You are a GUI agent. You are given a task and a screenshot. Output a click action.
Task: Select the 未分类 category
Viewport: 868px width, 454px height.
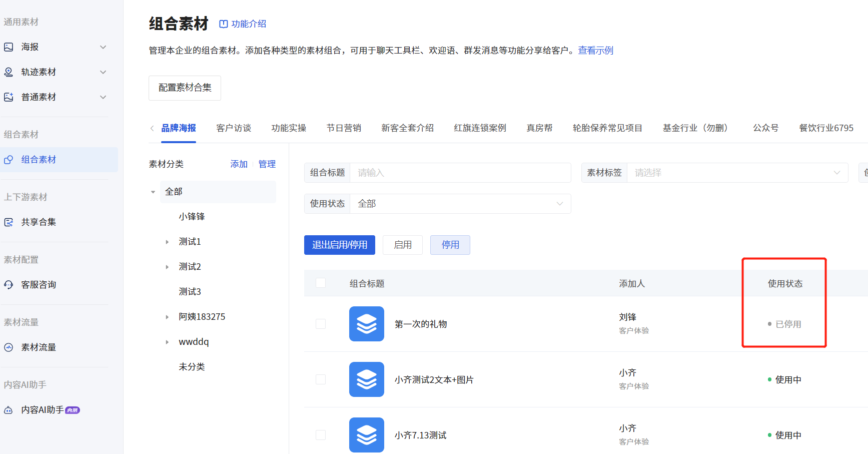click(x=192, y=367)
